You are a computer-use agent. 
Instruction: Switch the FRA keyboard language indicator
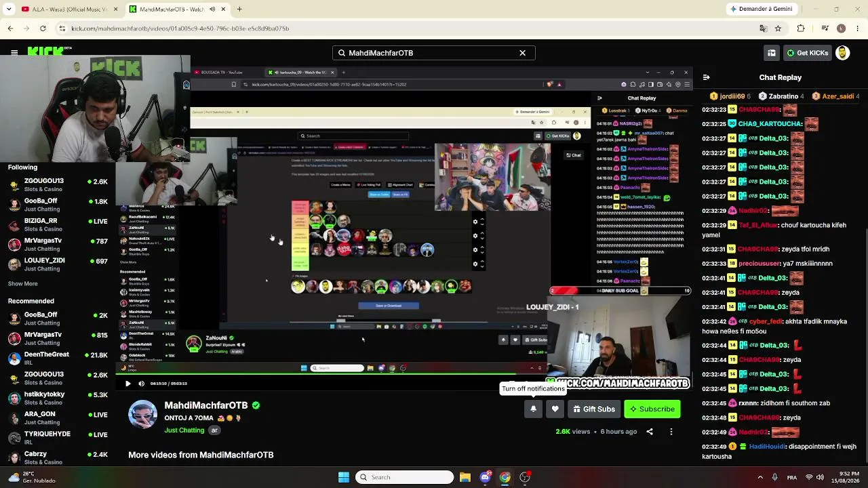792,477
